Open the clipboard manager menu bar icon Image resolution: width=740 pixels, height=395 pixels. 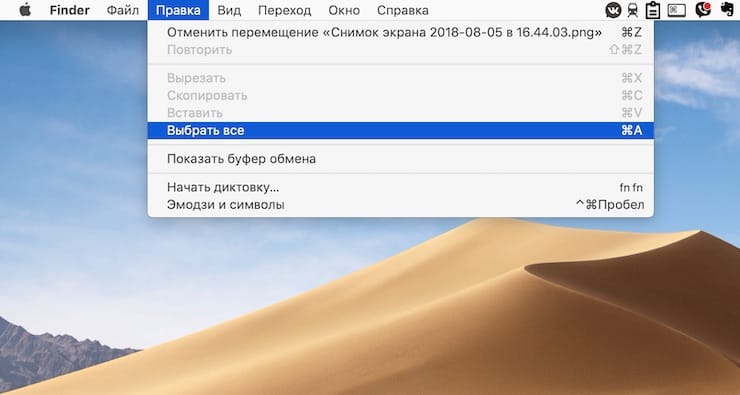point(653,10)
